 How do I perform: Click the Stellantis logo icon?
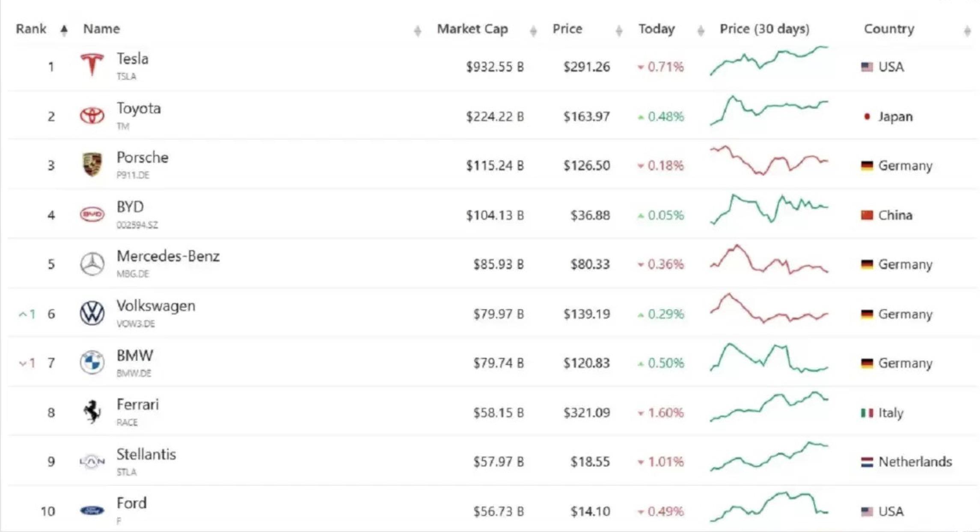click(x=92, y=461)
